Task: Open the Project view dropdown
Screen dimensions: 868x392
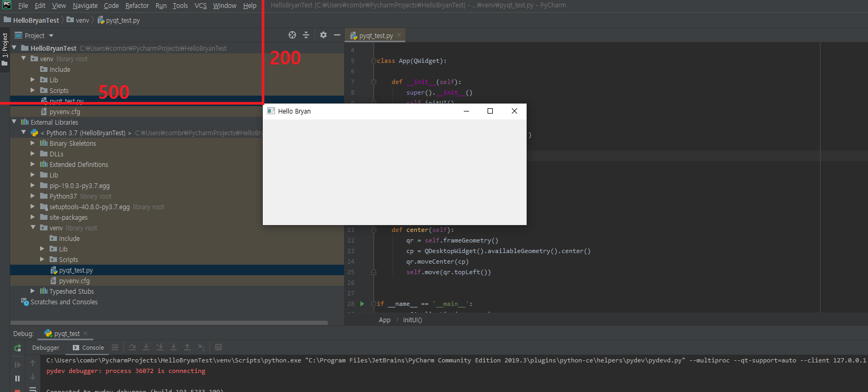Action: (51, 36)
